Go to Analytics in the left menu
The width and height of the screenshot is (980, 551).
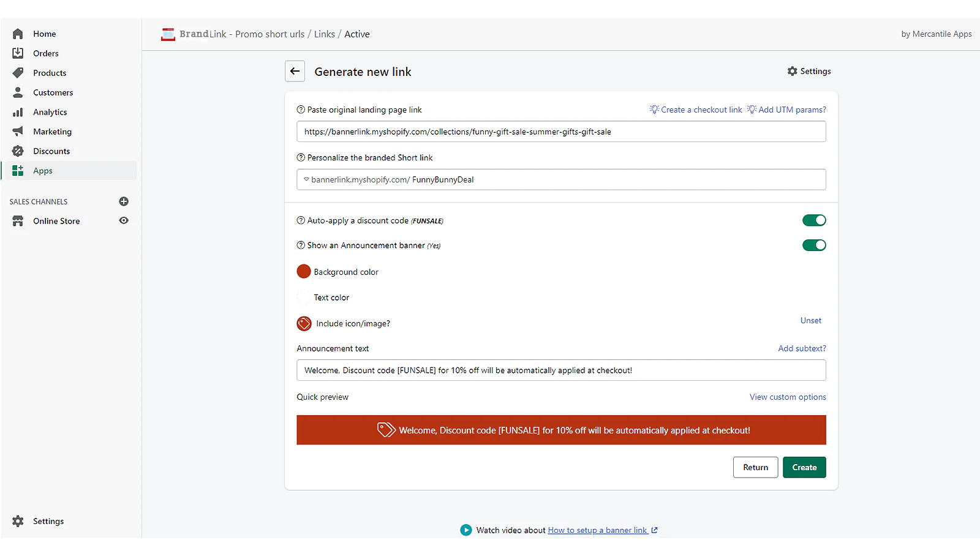[x=50, y=112]
